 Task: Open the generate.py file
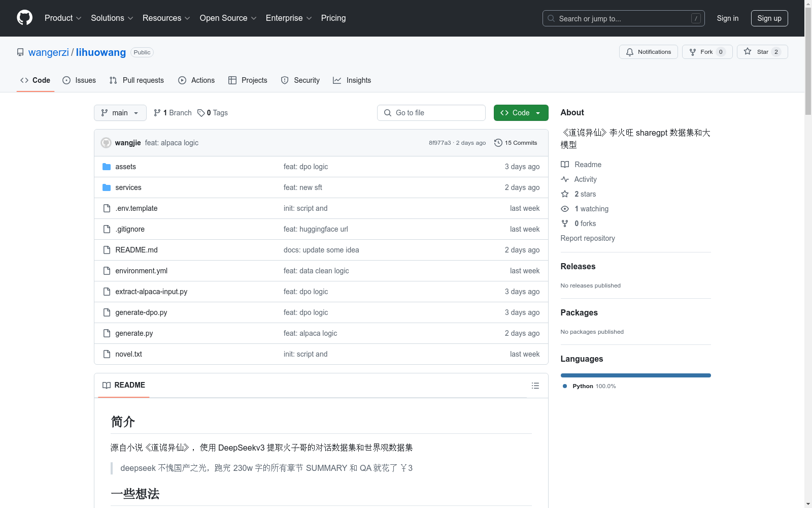pyautogui.click(x=134, y=333)
